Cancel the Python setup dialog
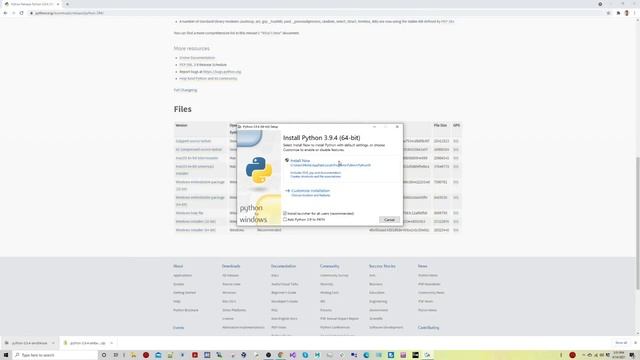 tap(389, 220)
